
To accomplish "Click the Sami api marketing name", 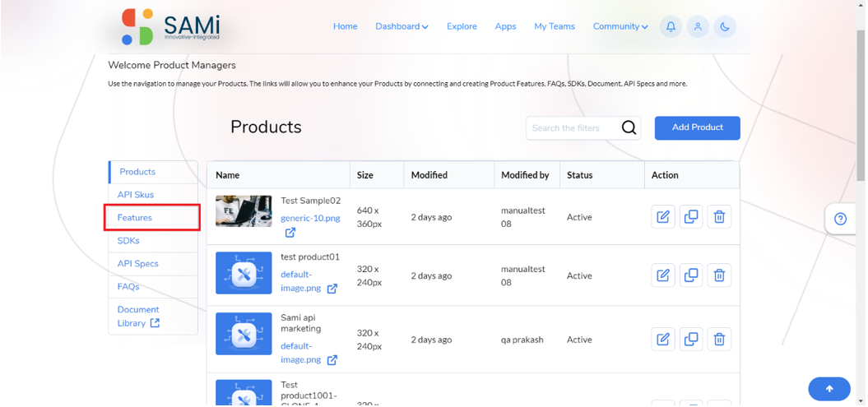I will [x=300, y=323].
